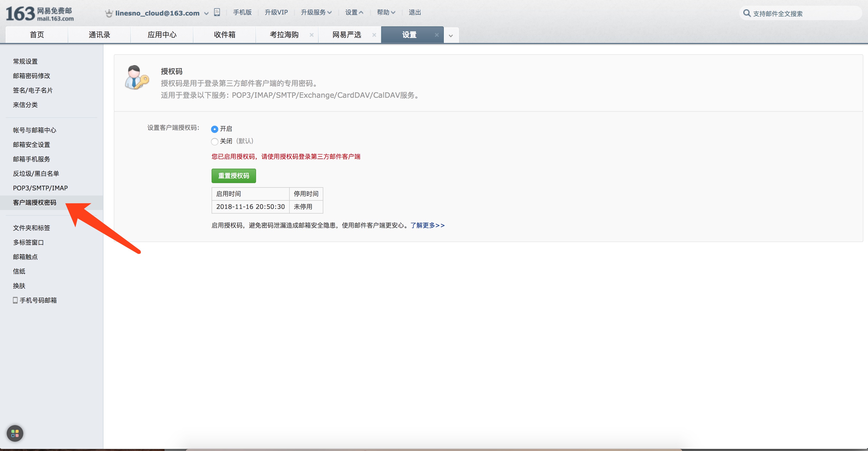This screenshot has width=868, height=451.
Task: Click the crown VIP icon beside email address
Action: 109,13
